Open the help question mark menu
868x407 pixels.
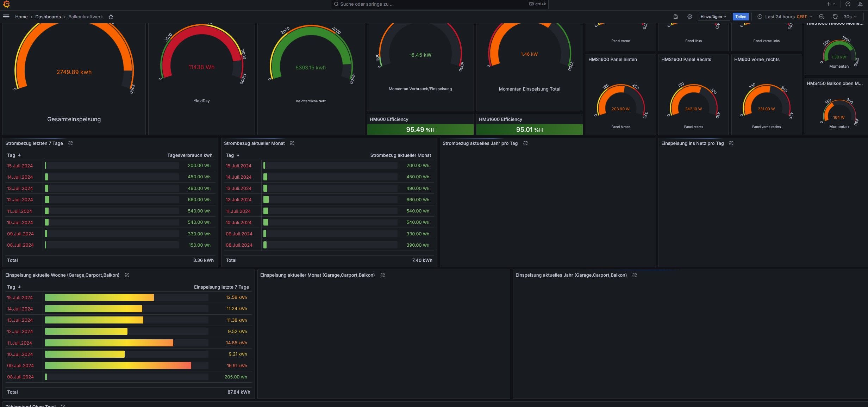pos(848,4)
